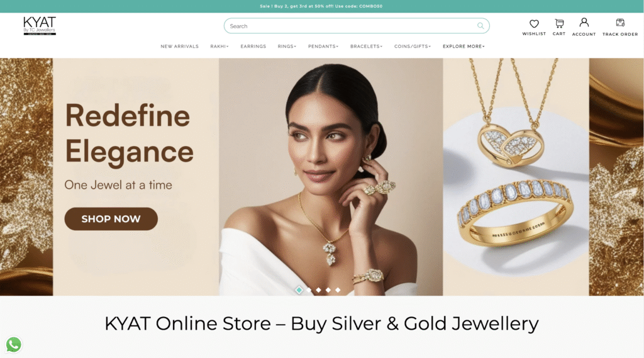Click inside the Search field
This screenshot has width=644, height=358.
coord(351,26)
